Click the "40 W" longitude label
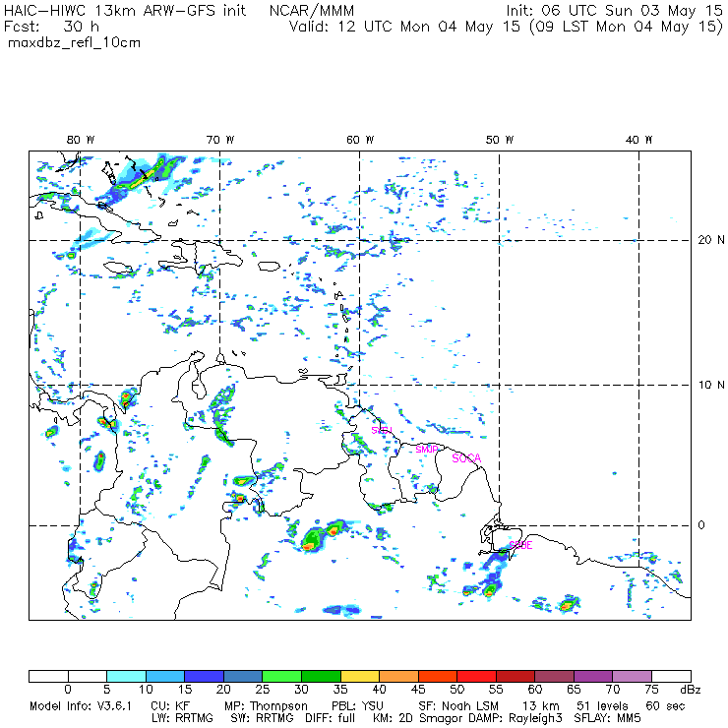 click(638, 140)
